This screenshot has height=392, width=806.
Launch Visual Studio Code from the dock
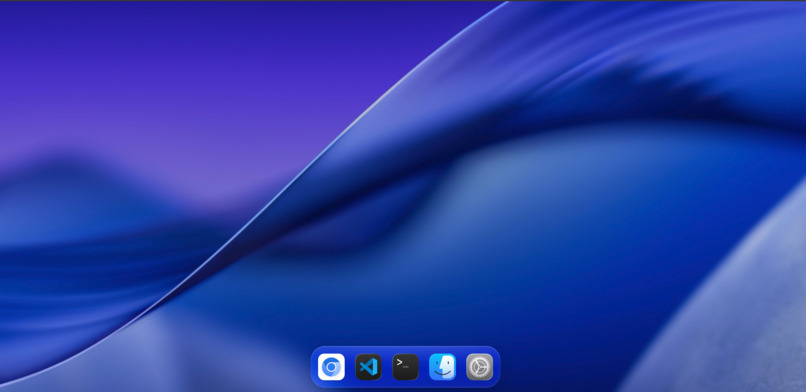click(368, 367)
